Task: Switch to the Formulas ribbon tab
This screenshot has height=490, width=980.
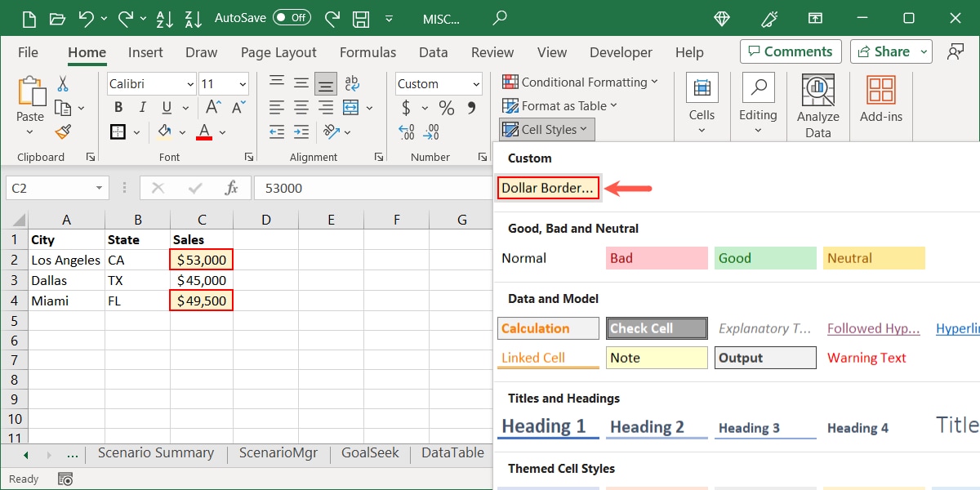Action: click(x=367, y=51)
